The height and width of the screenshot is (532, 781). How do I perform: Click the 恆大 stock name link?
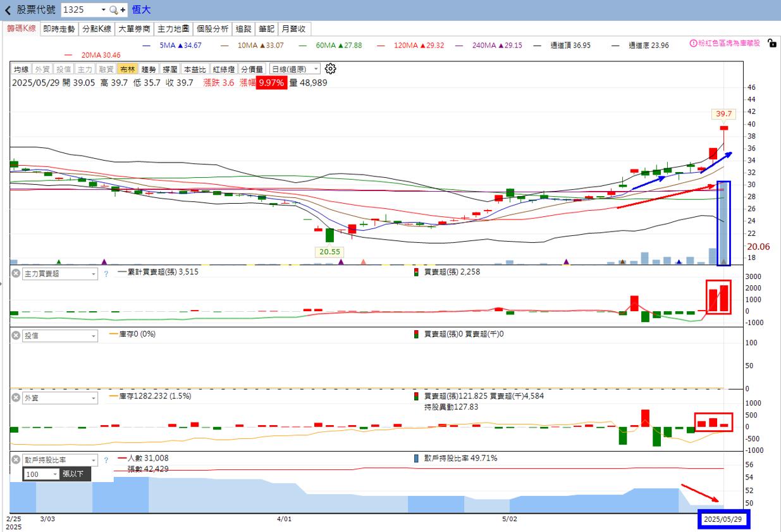141,10
